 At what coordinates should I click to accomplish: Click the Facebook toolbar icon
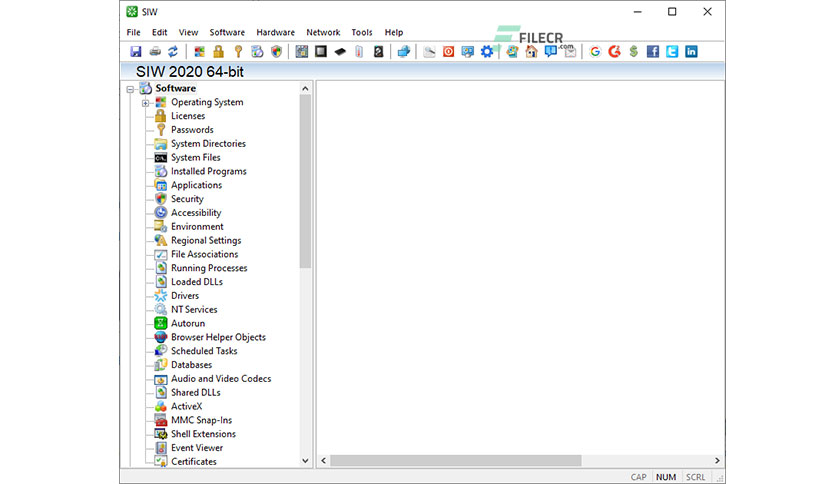(653, 51)
